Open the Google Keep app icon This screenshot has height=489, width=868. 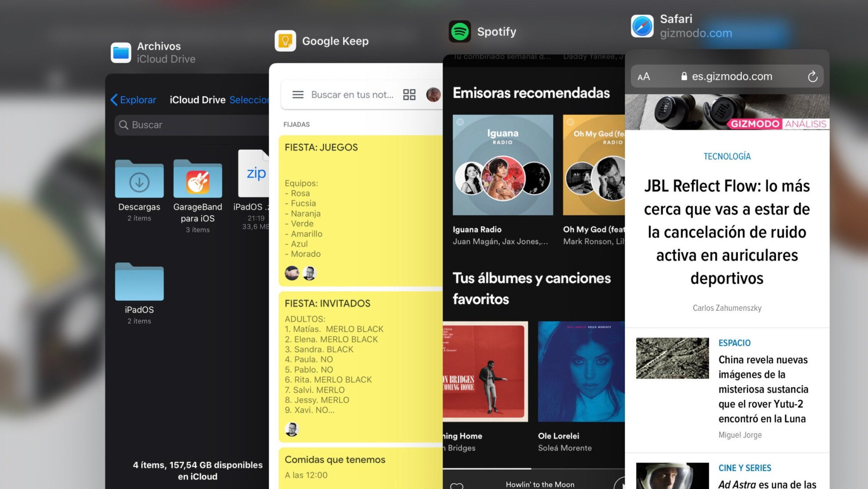285,41
